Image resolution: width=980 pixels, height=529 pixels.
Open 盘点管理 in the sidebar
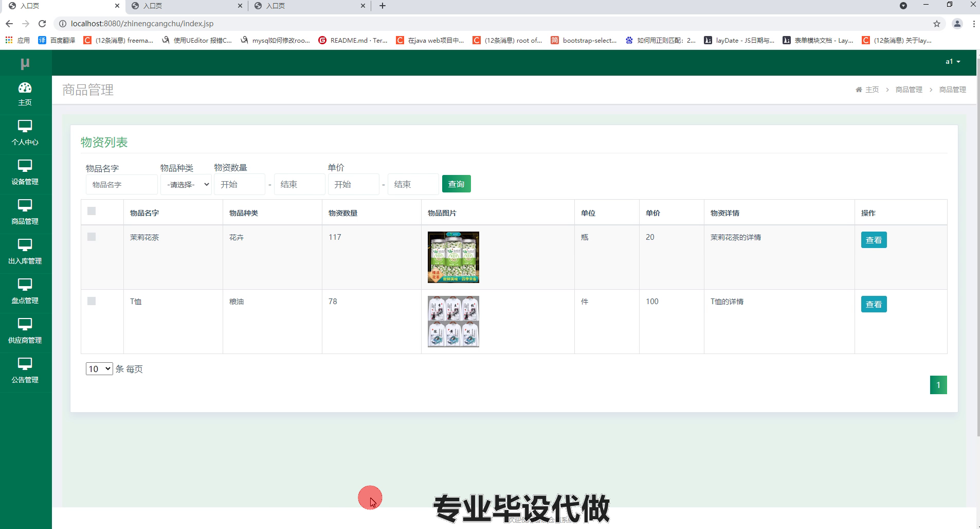25,292
